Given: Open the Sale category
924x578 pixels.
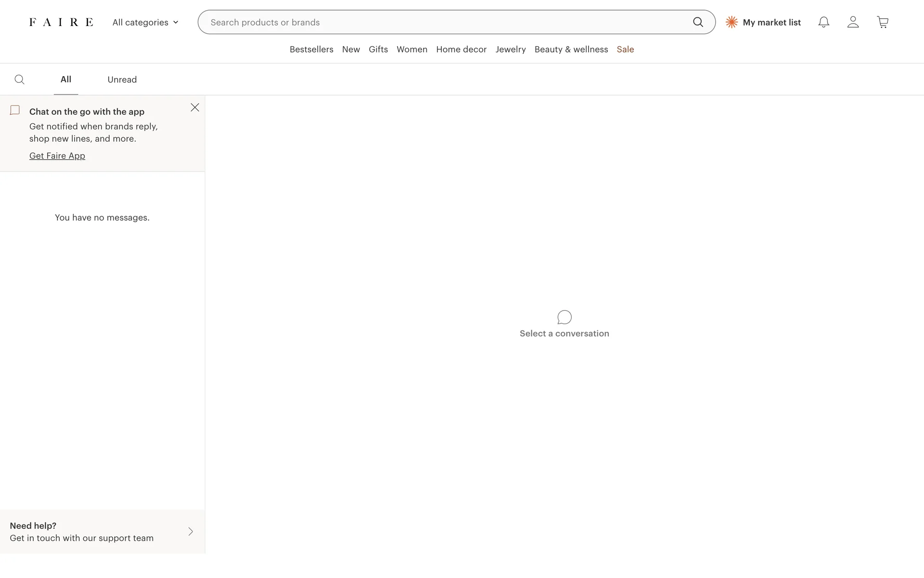Looking at the screenshot, I should [x=625, y=49].
